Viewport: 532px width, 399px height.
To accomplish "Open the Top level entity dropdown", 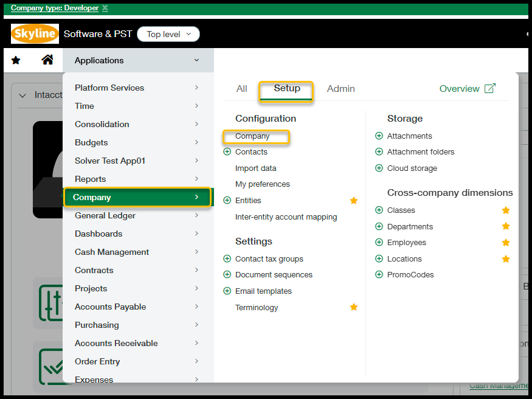I will click(x=168, y=35).
